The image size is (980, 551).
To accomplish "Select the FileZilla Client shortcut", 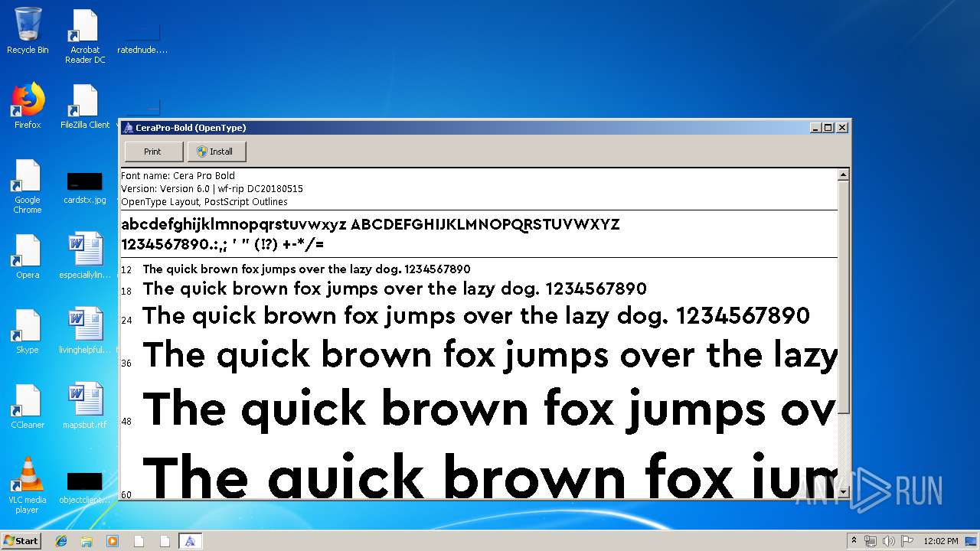I will [x=85, y=106].
